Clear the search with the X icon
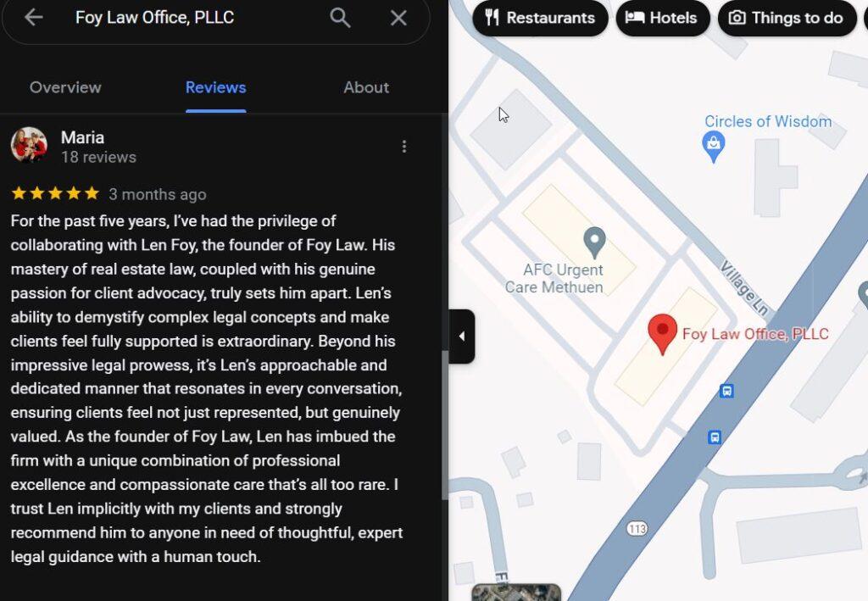 (398, 18)
